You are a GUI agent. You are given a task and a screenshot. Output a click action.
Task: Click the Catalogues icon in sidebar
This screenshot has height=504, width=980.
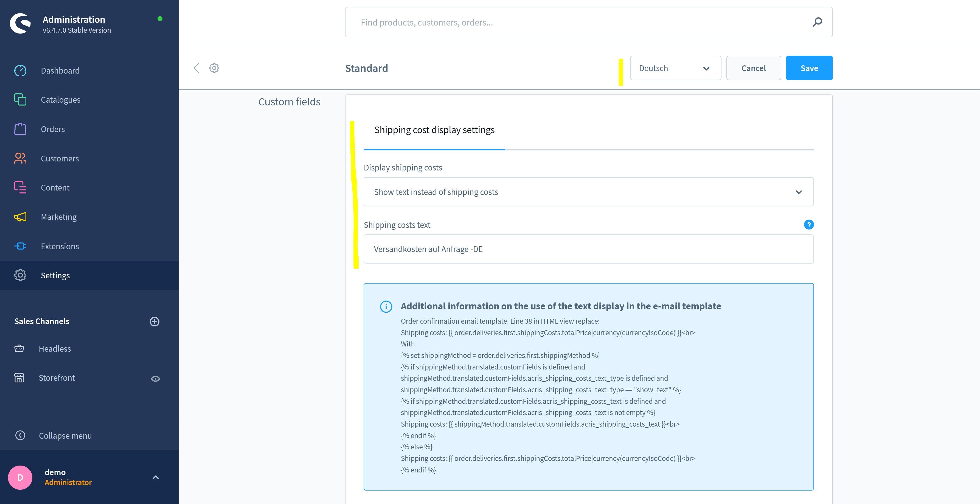(x=19, y=100)
